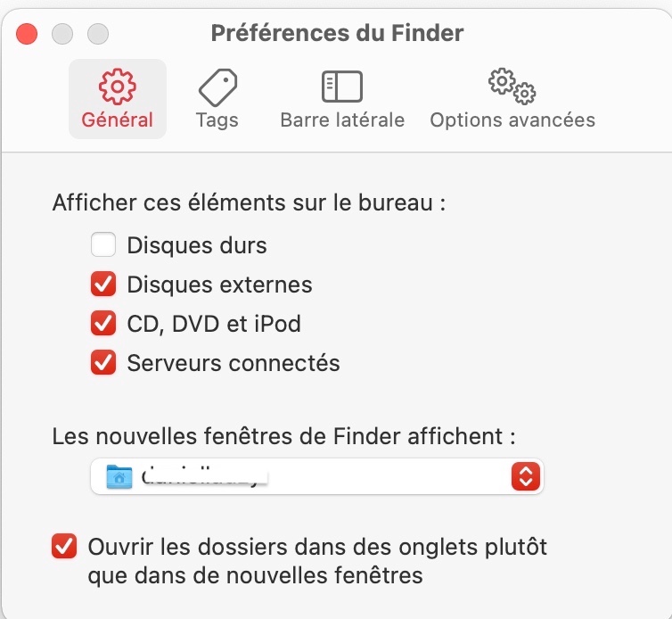Switch to the Tags tab text label
This screenshot has width=672, height=619.
tap(217, 120)
